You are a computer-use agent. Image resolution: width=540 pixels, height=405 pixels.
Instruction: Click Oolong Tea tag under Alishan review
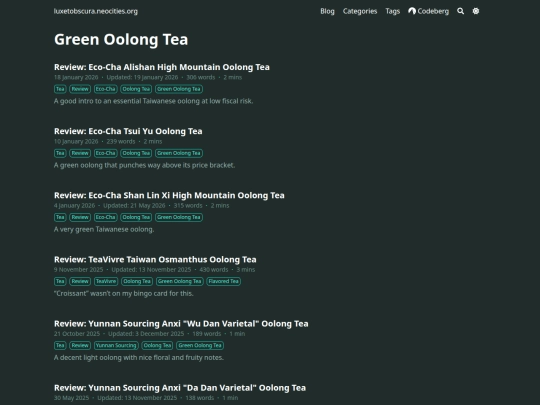[x=136, y=89]
